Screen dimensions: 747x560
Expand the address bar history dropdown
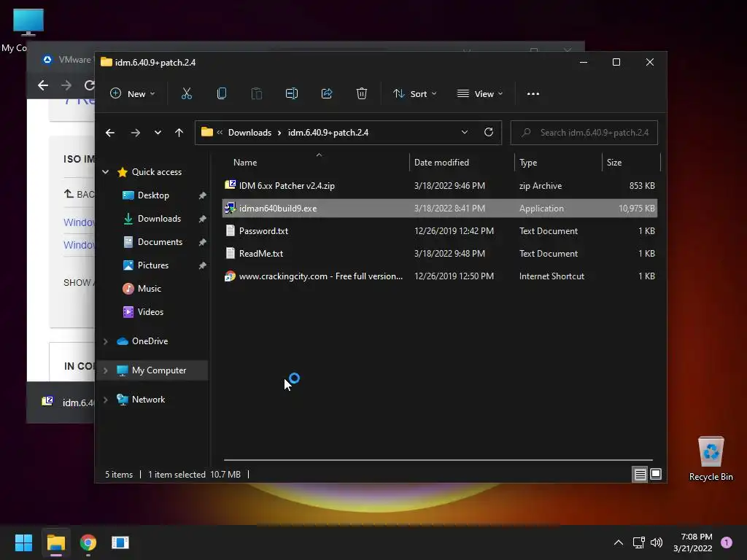[465, 133]
